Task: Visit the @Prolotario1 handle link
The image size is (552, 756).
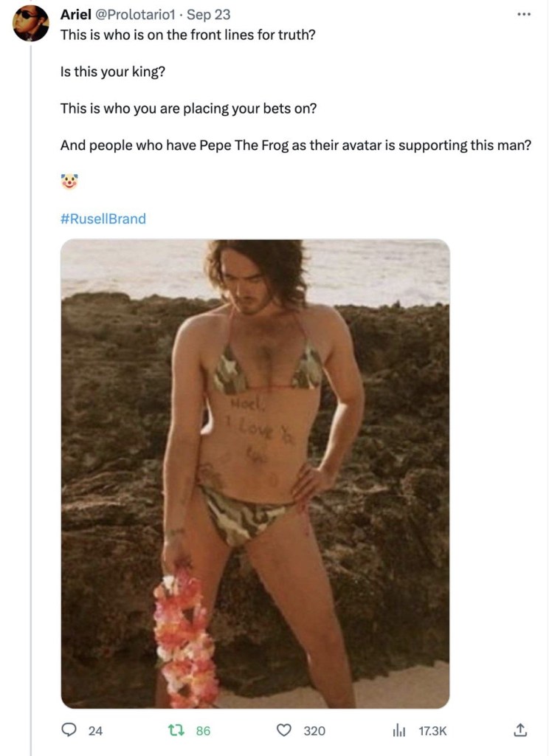Action: point(136,15)
